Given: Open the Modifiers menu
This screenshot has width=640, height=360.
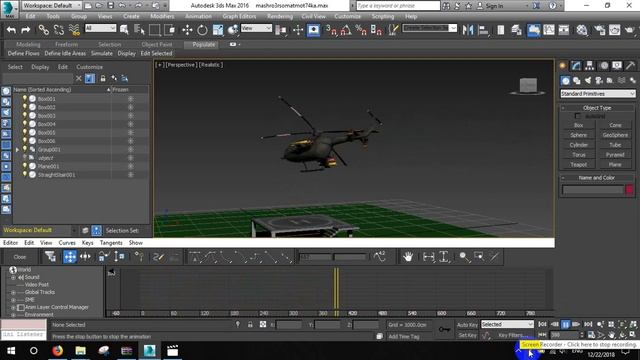Looking at the screenshot, I should pos(162,16).
